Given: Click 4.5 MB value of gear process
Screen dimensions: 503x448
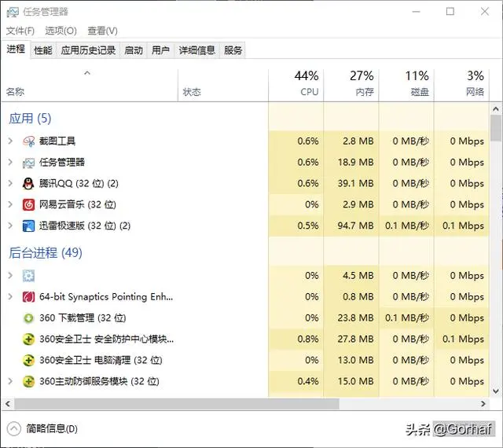Looking at the screenshot, I should pyautogui.click(x=358, y=275).
